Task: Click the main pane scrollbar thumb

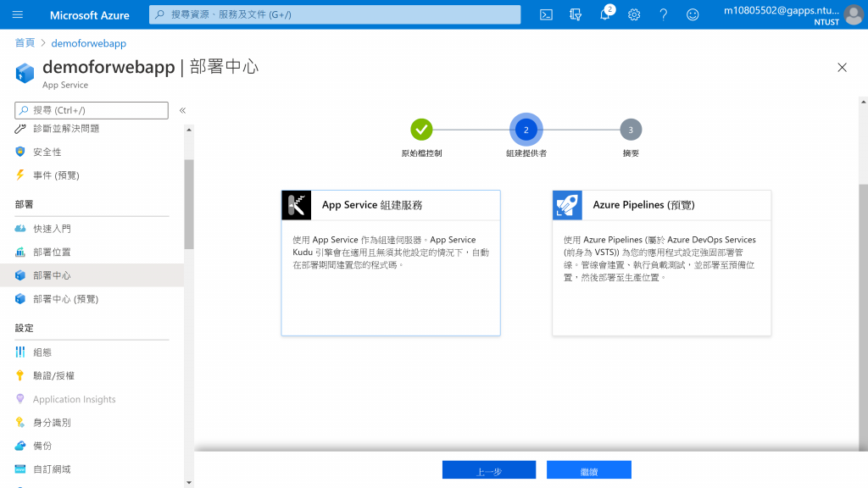Action: 863,317
